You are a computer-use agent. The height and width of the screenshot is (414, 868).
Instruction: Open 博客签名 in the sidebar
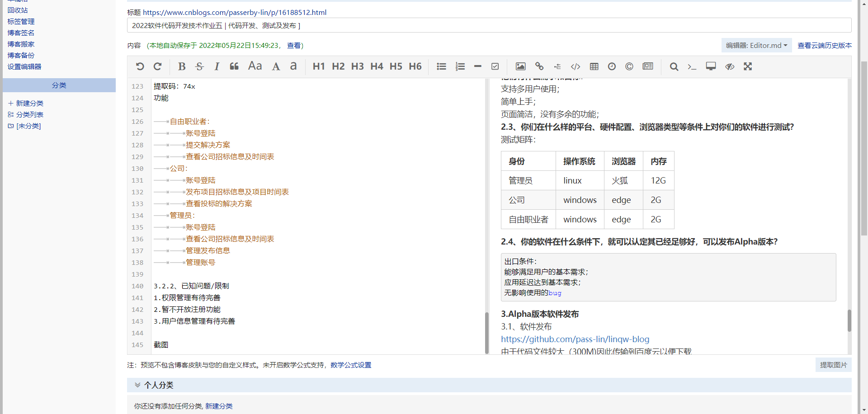point(21,33)
